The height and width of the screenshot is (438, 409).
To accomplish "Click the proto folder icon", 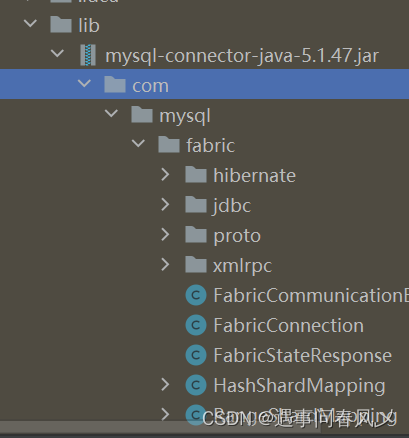I will 196,235.
